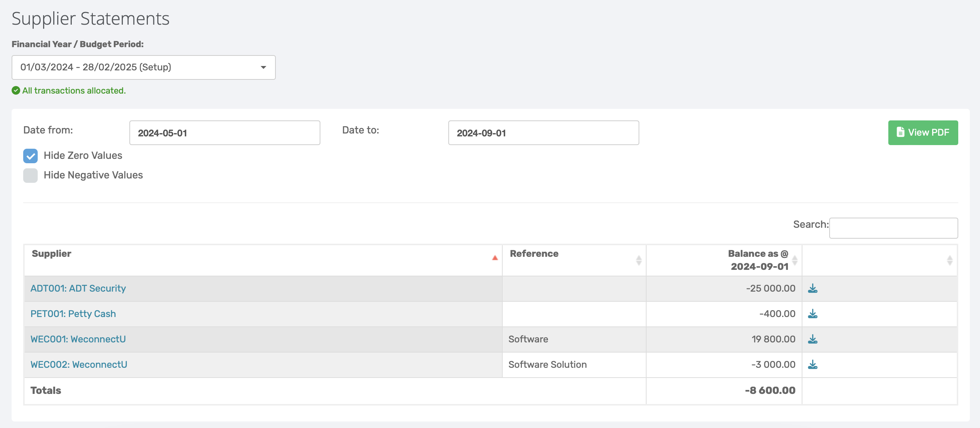Sort by Balance as @ 2024-09-01

point(794,260)
